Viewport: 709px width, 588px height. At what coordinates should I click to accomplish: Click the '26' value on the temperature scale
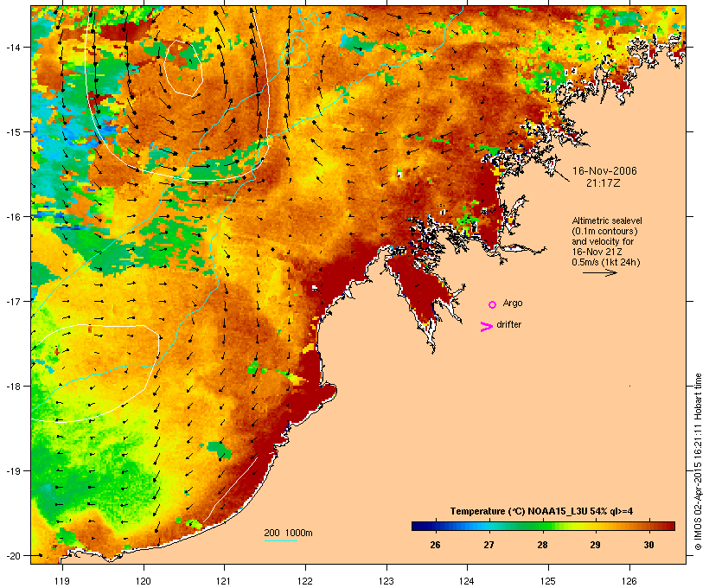click(435, 545)
